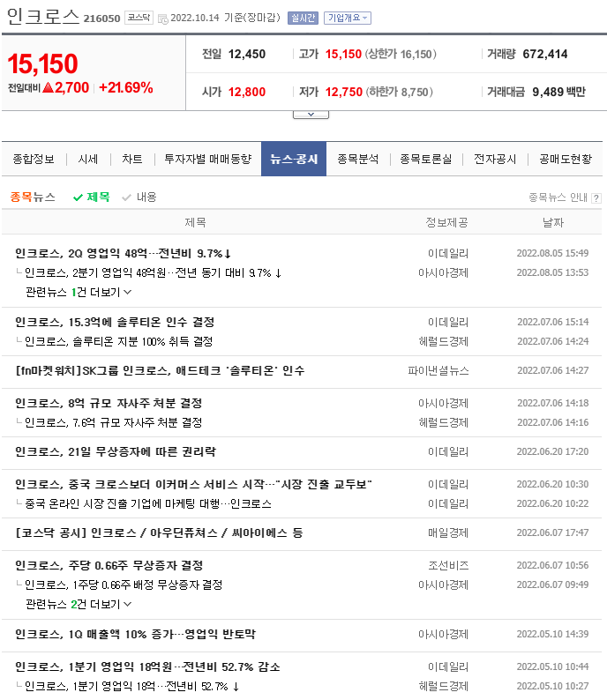Expand 관련뉴스 1건 더보기
607x700 pixels.
click(x=79, y=292)
